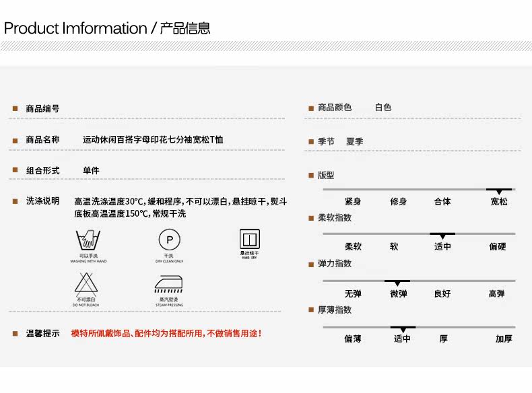This screenshot has width=532, height=393.
Task: Click the 弹力指数 label
Action: coord(335,264)
